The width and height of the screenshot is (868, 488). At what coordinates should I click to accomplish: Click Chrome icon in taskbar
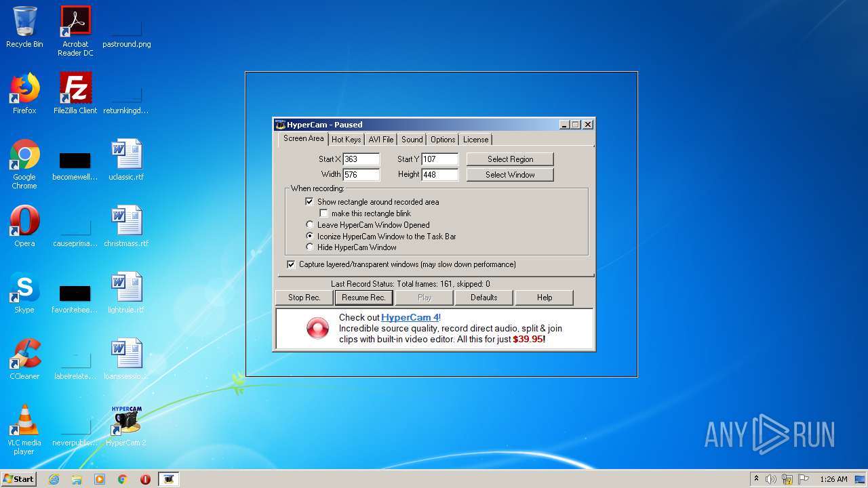123,479
